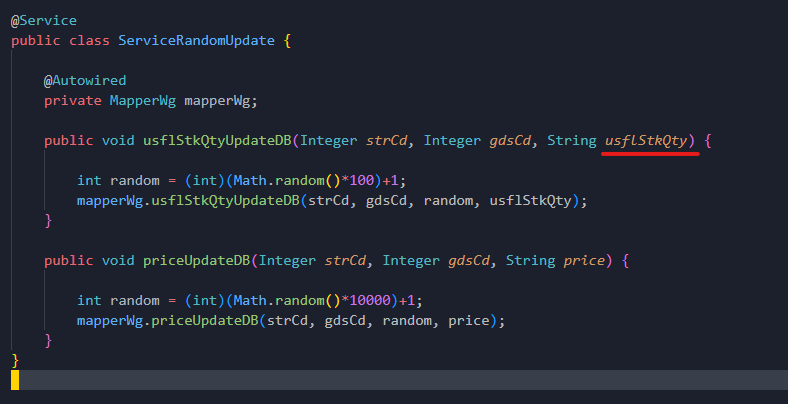Click the "private" keyword
Screen dimensions: 788x404
click(x=72, y=100)
